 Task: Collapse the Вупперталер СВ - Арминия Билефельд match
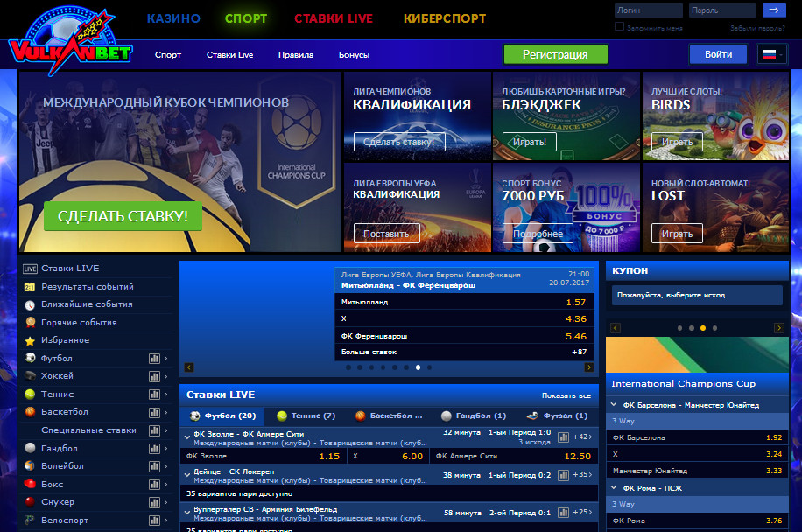tap(187, 512)
